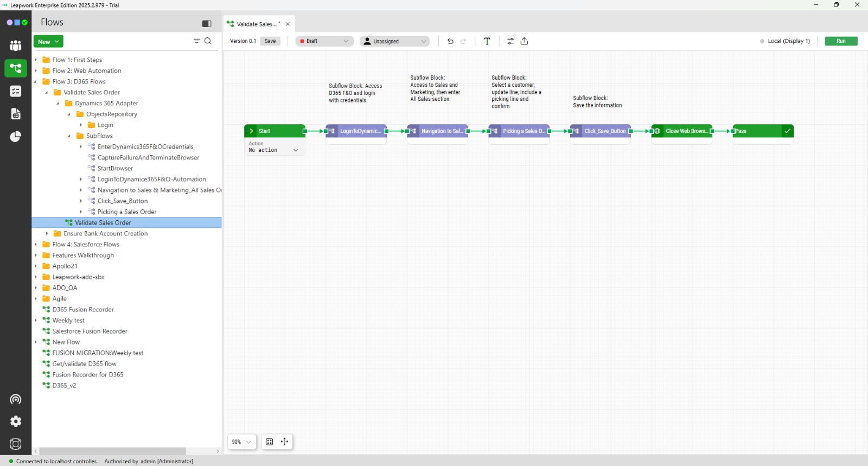Select Click_Save_Button in the flows tree
The image size is (868, 466).
click(x=122, y=201)
